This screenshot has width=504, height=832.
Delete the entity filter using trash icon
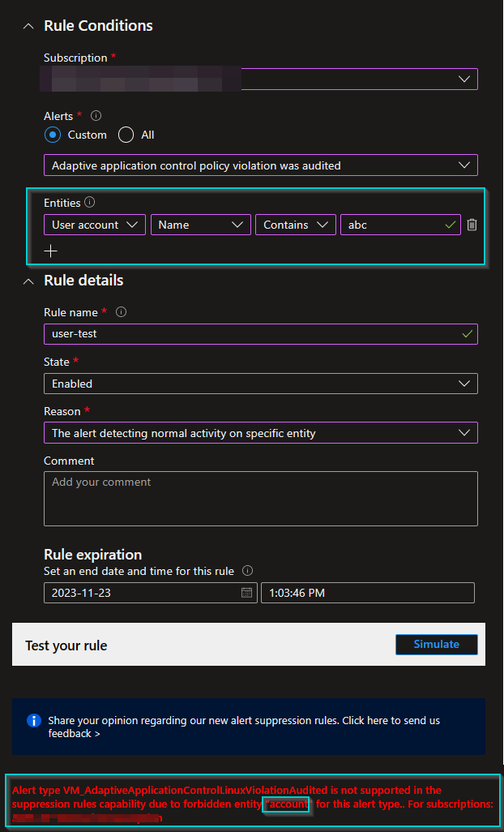[x=472, y=225]
